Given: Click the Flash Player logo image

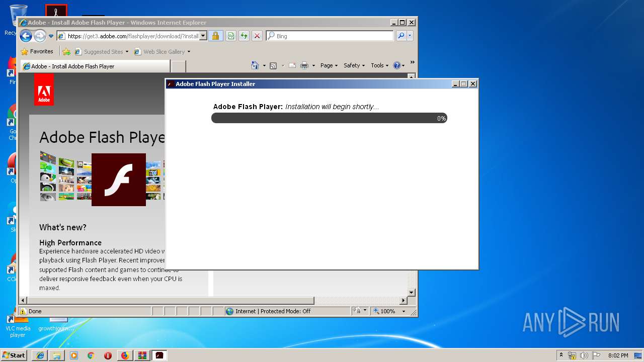Looking at the screenshot, I should click(x=119, y=179).
